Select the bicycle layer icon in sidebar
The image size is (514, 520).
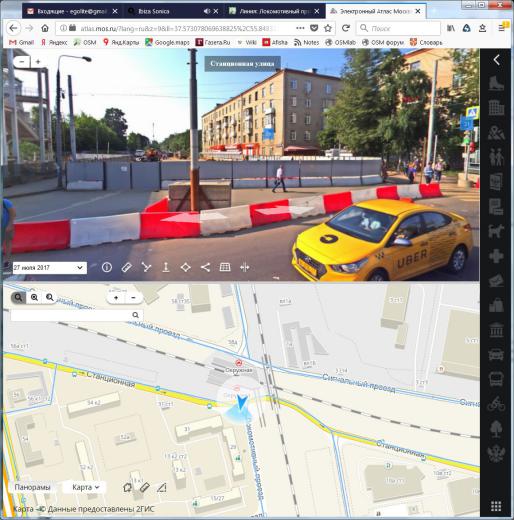496,404
